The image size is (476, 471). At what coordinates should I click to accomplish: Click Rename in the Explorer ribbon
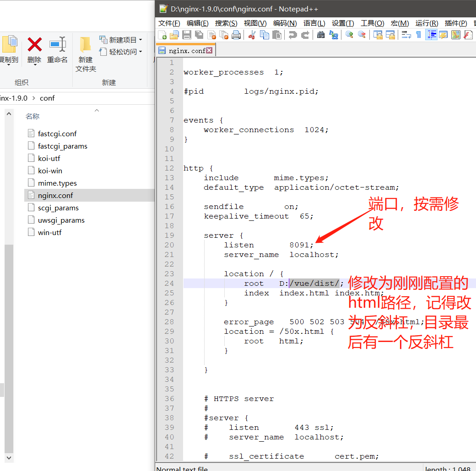click(x=57, y=49)
